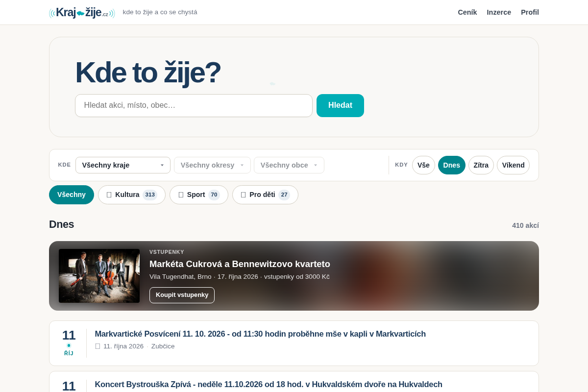Open the Všechny kraje dropdown
The image size is (588, 392).
123,165
